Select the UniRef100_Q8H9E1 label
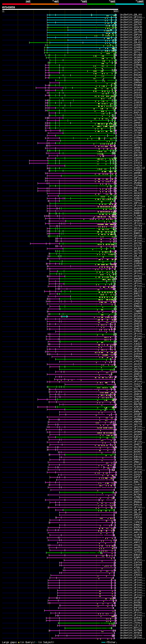This screenshot has height=644, width=146. (131, 148)
